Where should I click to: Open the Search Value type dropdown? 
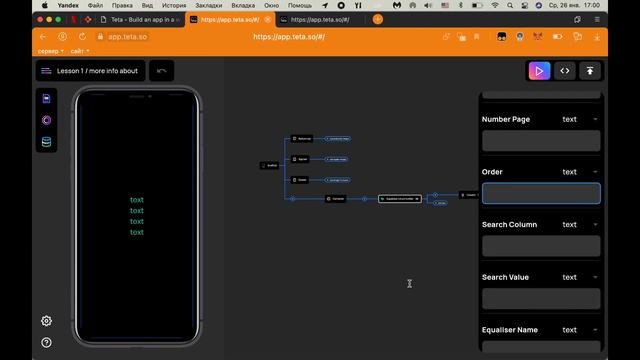point(580,277)
